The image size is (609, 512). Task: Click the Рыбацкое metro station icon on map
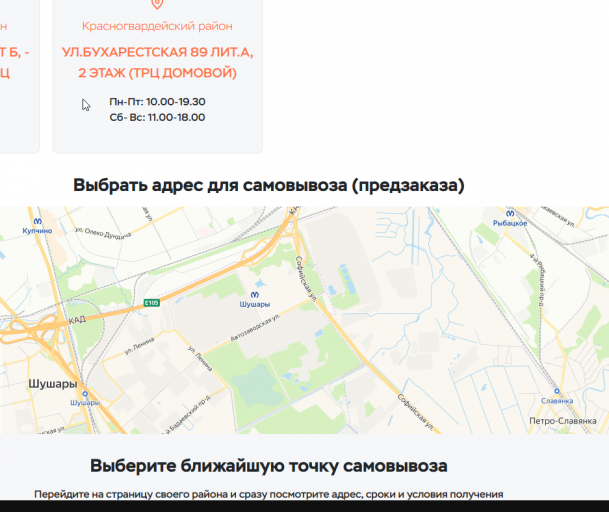(x=510, y=214)
